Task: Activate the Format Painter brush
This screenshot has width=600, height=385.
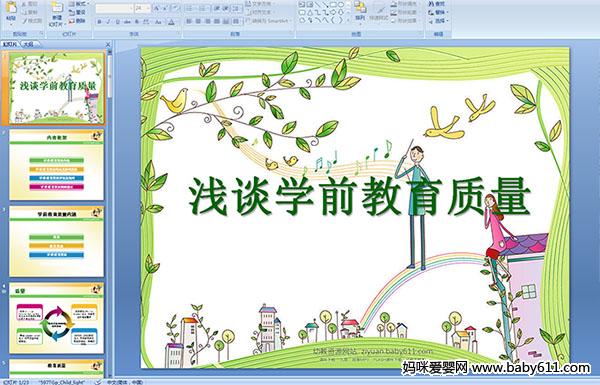Action: tap(31, 21)
